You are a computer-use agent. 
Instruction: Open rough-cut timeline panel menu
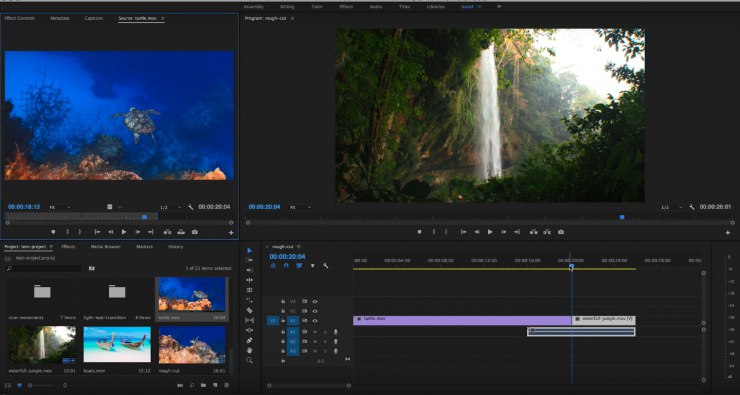pos(298,247)
